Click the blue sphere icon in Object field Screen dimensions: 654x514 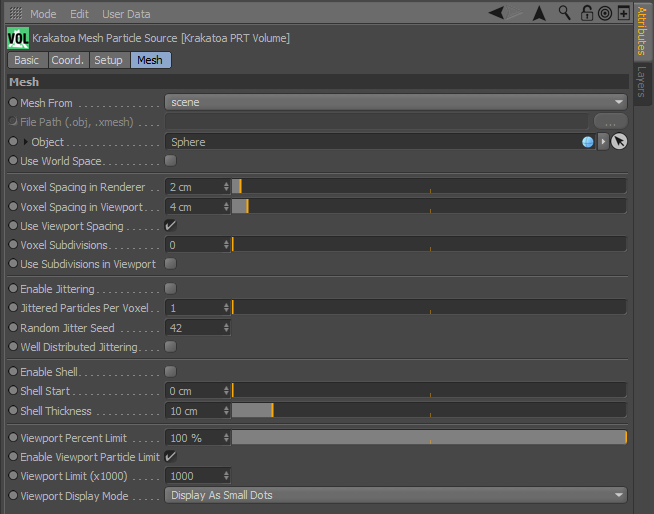pos(588,142)
